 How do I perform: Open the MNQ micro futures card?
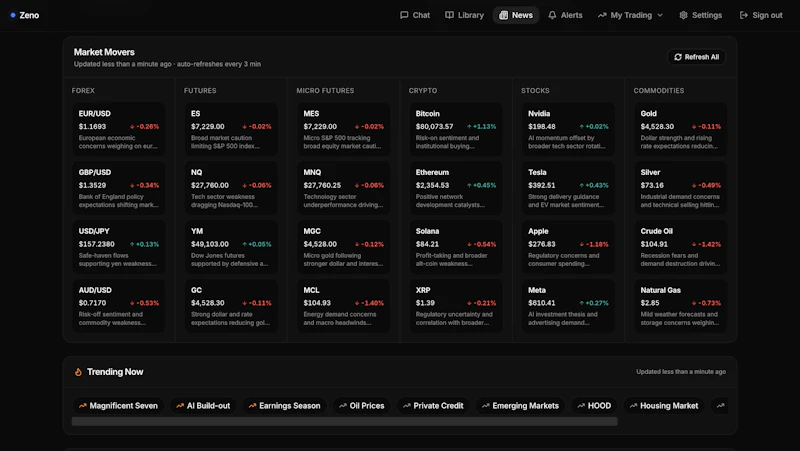click(343, 188)
